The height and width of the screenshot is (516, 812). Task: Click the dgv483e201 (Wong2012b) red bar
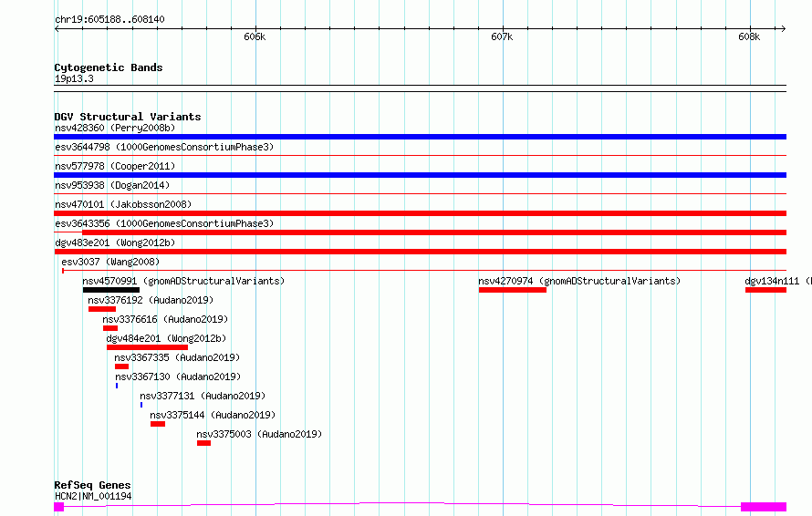tap(420, 252)
